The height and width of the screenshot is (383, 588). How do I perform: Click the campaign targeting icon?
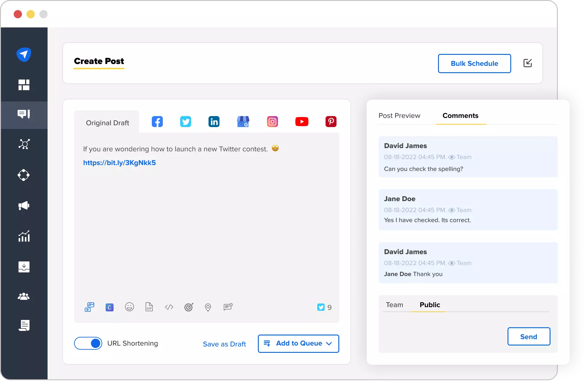point(189,307)
